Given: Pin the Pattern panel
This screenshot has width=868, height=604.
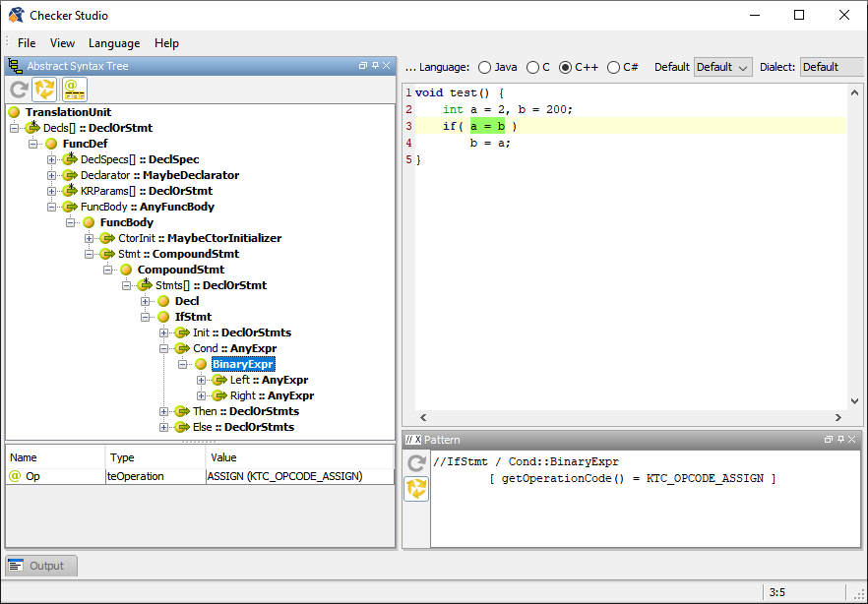Looking at the screenshot, I should [840, 439].
